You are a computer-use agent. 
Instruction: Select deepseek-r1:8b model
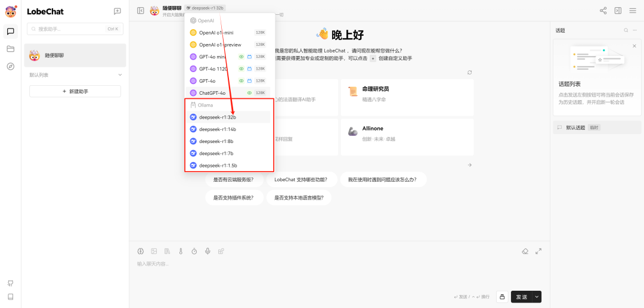(x=228, y=141)
